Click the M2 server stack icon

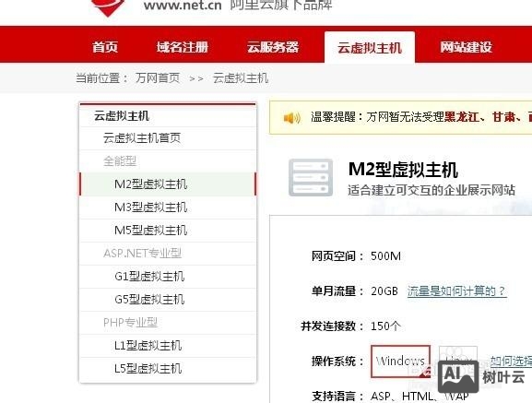[x=311, y=177]
